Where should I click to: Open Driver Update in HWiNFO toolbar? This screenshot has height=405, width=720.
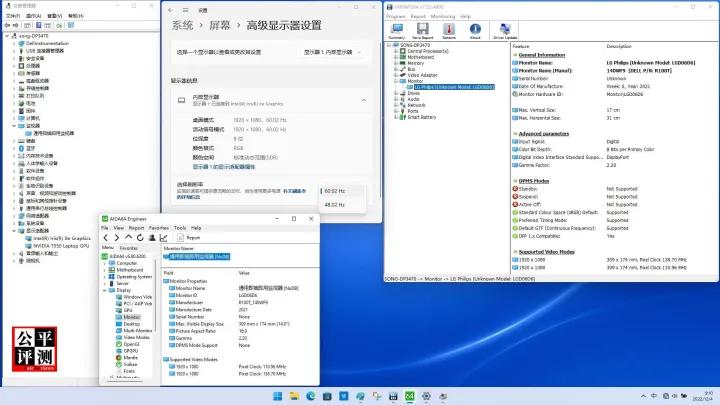point(505,31)
